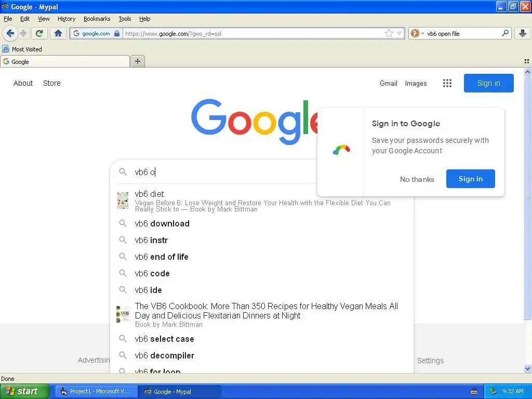Open the Downloads arrow button
Image resolution: width=532 pixels, height=399 pixels.
[523, 33]
